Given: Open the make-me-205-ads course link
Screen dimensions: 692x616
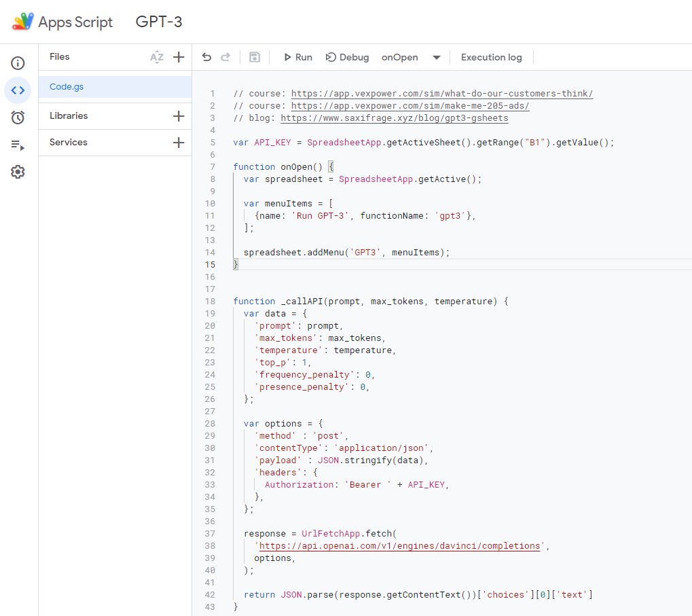Looking at the screenshot, I should click(x=410, y=106).
